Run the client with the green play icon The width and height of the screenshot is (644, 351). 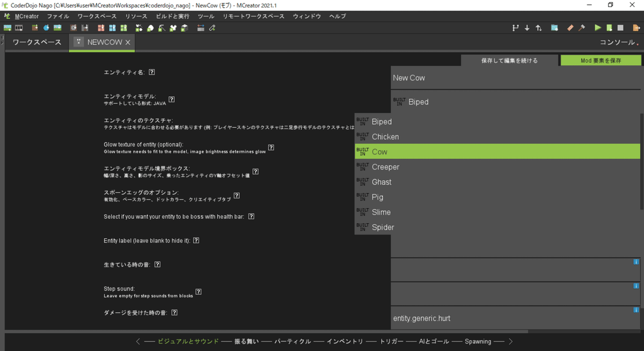[x=597, y=27]
